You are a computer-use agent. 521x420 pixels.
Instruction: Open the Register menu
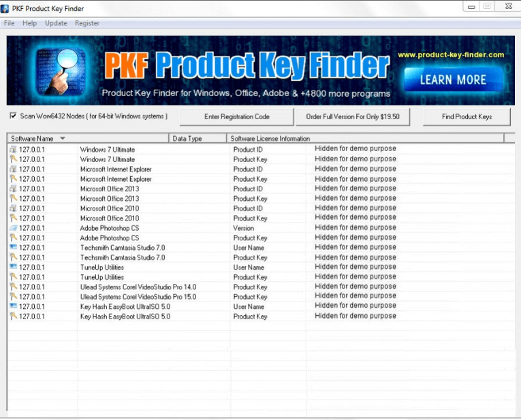click(x=87, y=23)
